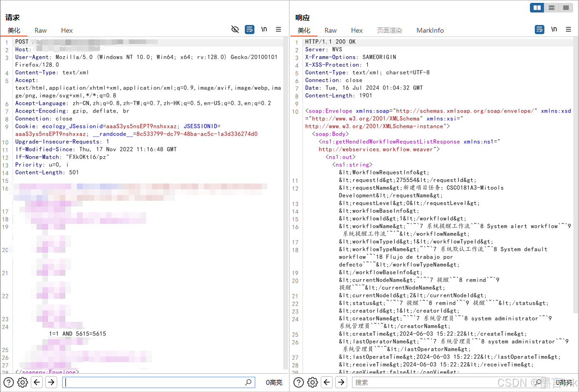Toggle line wrap icon in response panel

[540, 30]
